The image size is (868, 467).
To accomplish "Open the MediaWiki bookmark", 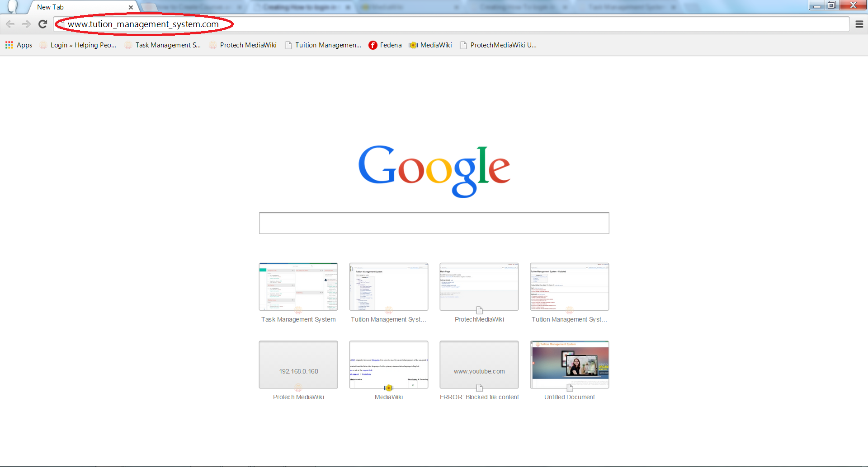I will coord(430,45).
